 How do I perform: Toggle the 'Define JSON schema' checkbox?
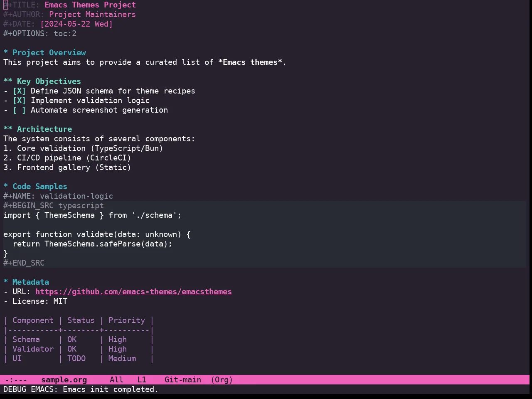(x=19, y=91)
